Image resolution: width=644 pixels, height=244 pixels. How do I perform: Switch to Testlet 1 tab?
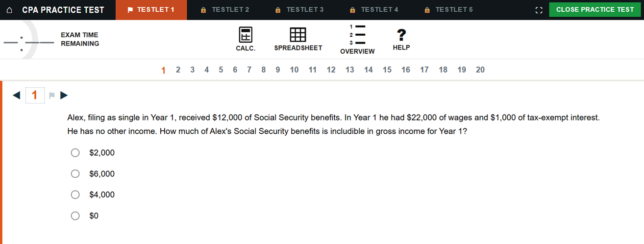click(151, 10)
